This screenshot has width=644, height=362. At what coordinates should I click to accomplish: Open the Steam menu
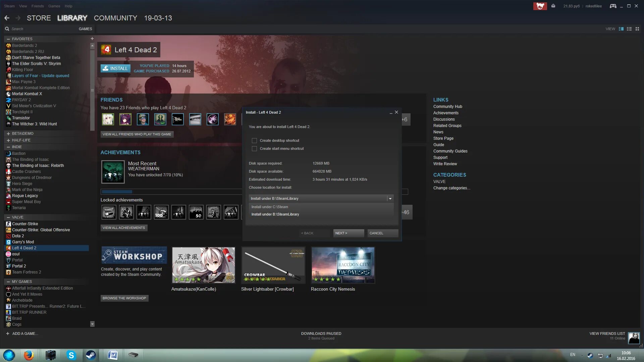(9, 6)
